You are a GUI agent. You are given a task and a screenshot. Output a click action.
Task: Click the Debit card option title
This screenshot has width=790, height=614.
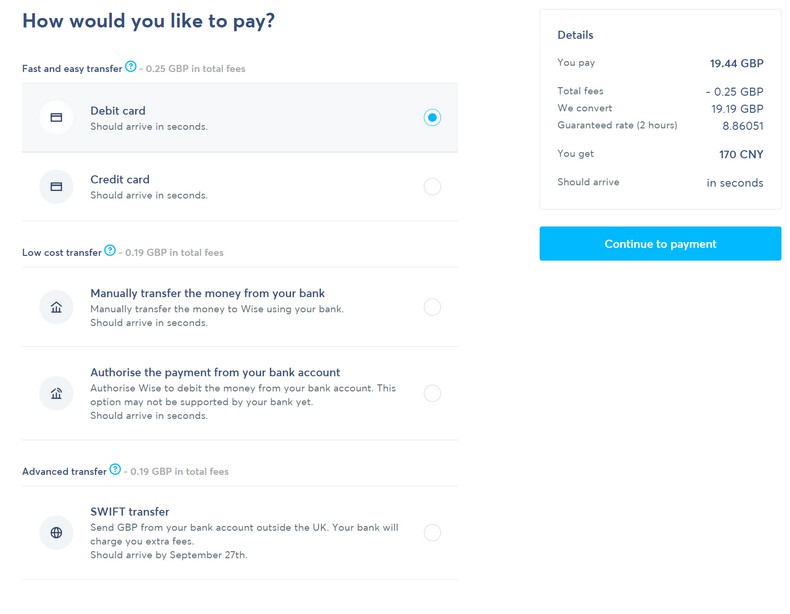[118, 111]
